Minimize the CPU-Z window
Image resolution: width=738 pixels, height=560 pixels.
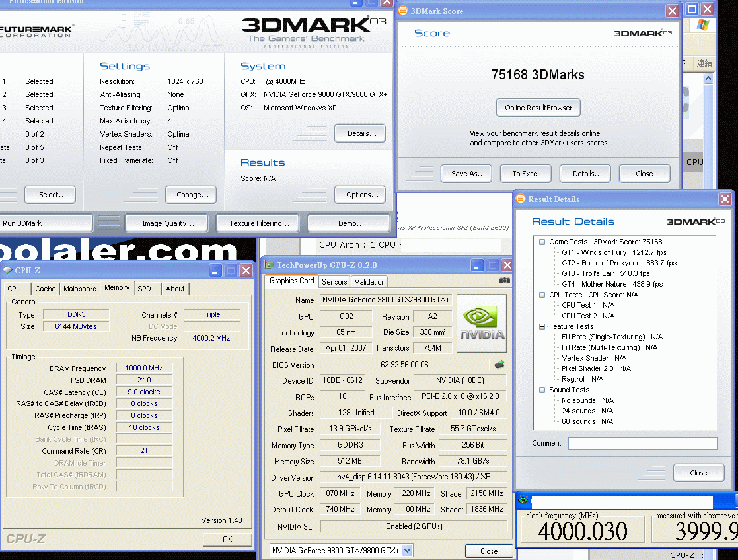215,270
